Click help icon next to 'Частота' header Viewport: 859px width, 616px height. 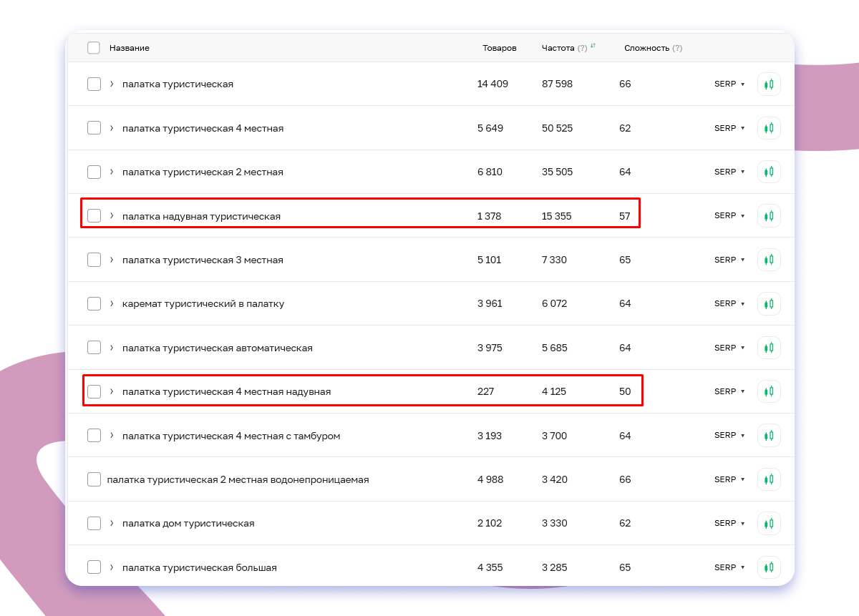click(x=583, y=48)
